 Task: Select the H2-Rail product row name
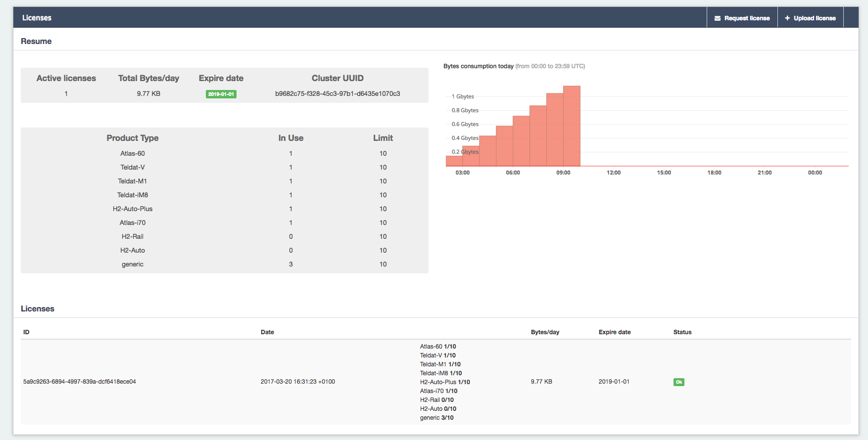pyautogui.click(x=133, y=236)
